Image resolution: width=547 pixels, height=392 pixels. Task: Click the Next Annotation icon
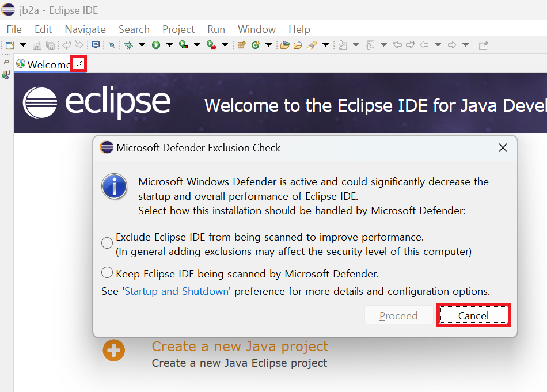343,45
